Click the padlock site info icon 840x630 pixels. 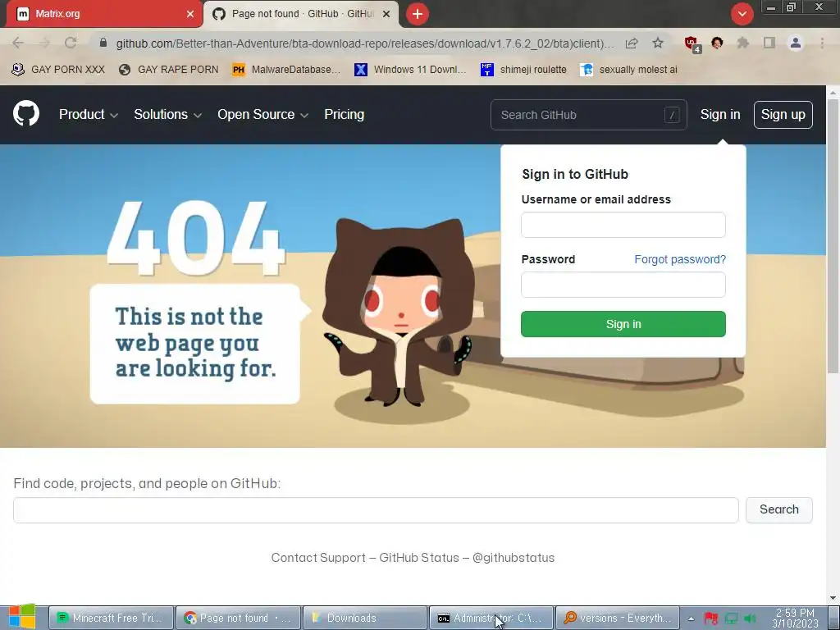[x=103, y=43]
